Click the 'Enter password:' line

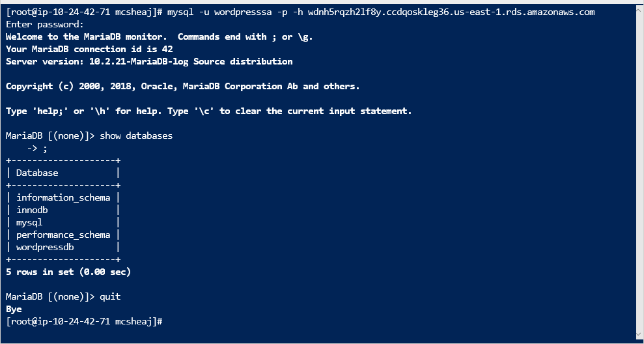(x=45, y=24)
